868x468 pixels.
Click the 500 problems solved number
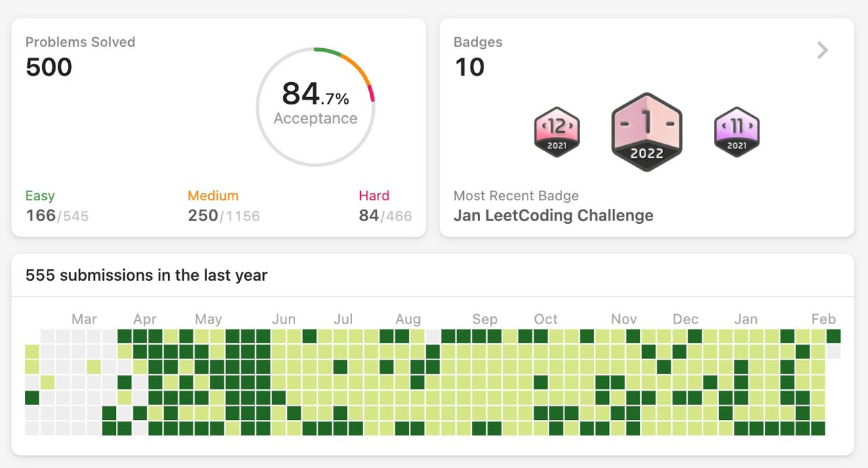49,67
